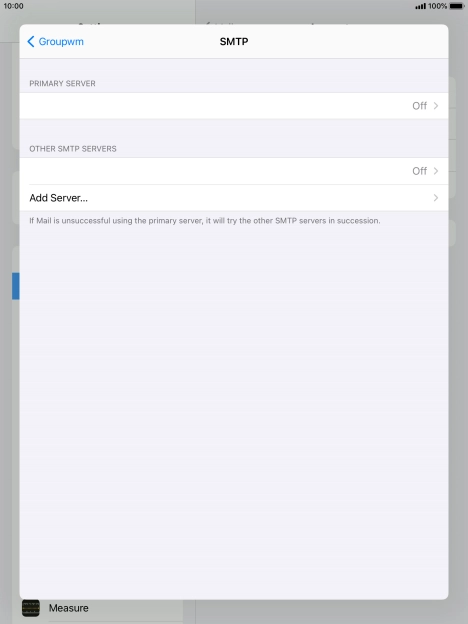Viewport: 468px width, 624px height.
Task: Tap the blue highlighted sidebar item behind dialog
Action: click(x=16, y=286)
